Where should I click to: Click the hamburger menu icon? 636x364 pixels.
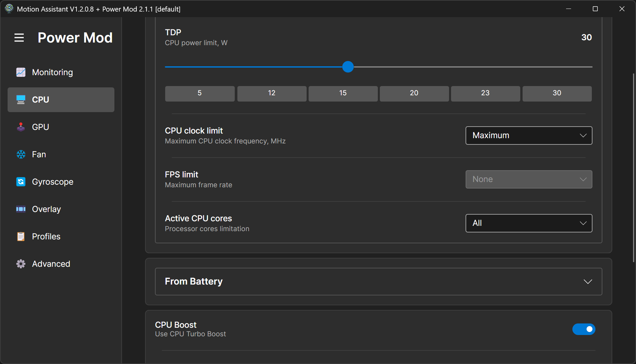point(19,38)
